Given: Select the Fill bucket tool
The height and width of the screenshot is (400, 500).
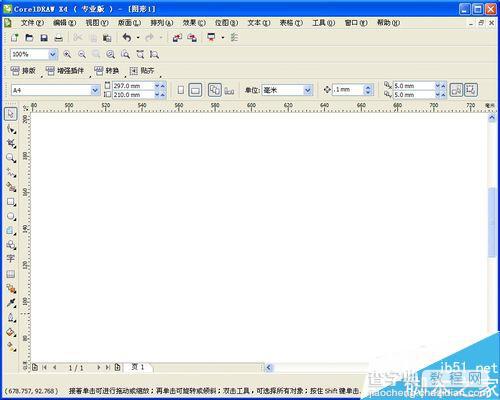Looking at the screenshot, I should click(11, 332).
